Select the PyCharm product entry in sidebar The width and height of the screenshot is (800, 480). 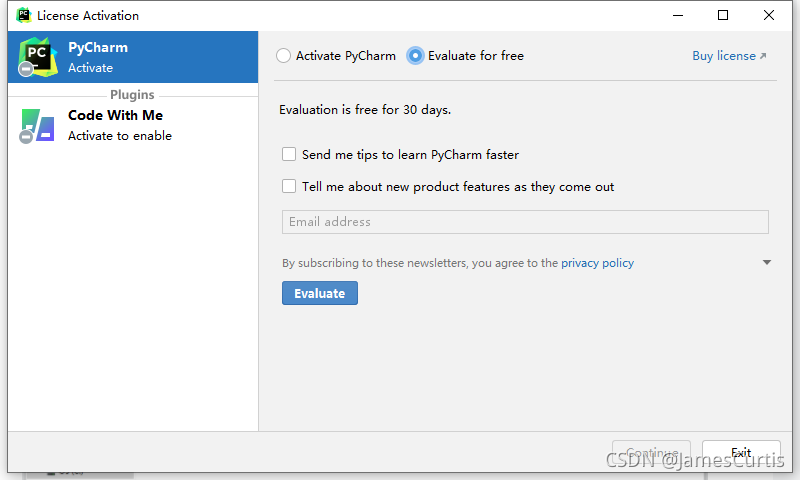coord(133,57)
